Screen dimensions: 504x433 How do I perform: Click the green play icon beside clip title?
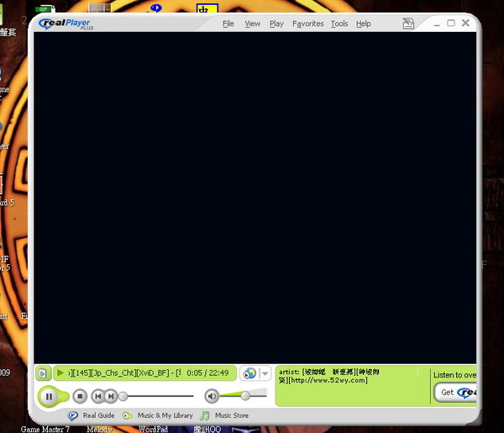pos(60,372)
